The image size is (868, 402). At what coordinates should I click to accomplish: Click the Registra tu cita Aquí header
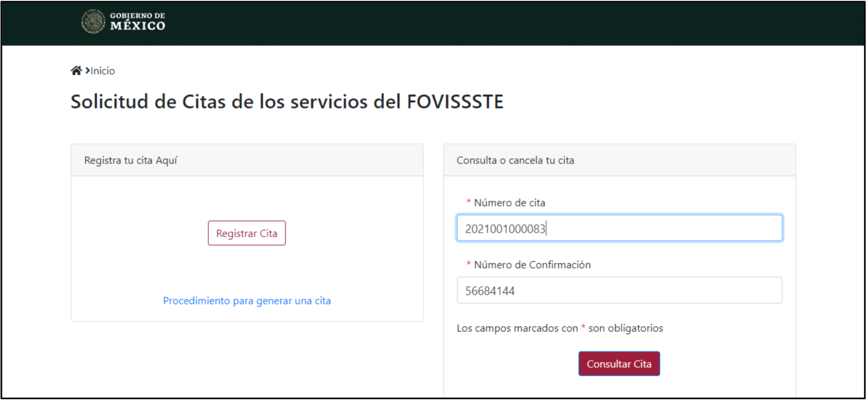tap(247, 160)
